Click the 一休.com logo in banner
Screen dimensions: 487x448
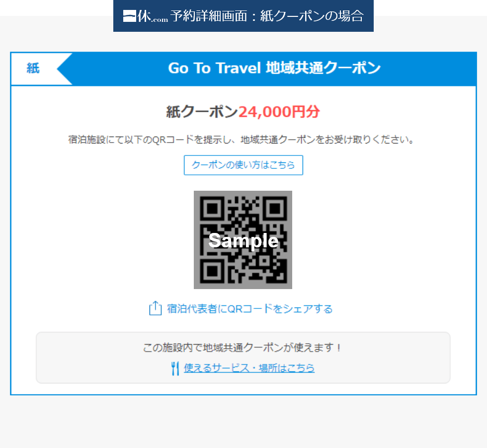coord(145,16)
